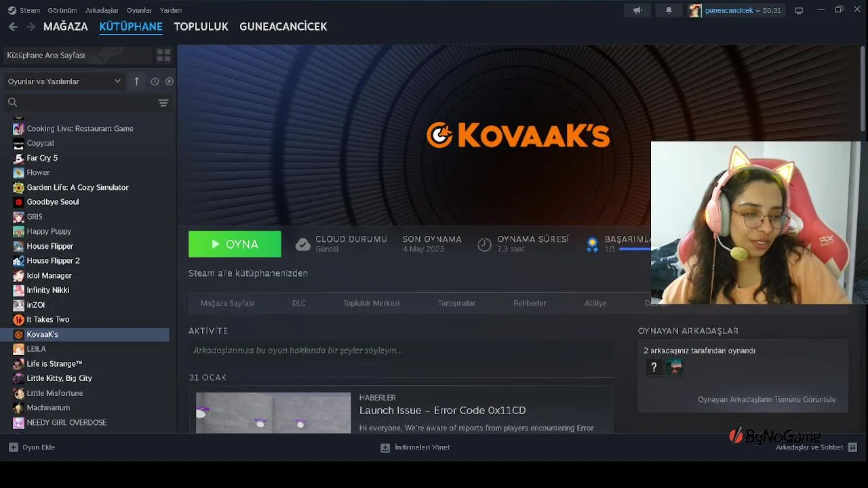Select Cooking Live: Restaurant Game

(80, 129)
